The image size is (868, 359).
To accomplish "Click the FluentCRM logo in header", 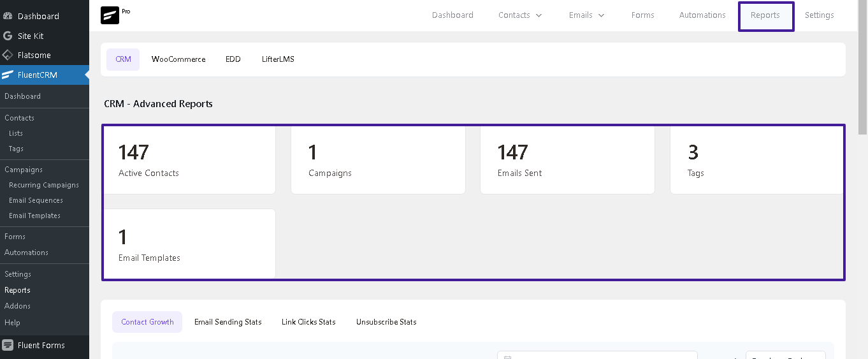I will 110,15.
